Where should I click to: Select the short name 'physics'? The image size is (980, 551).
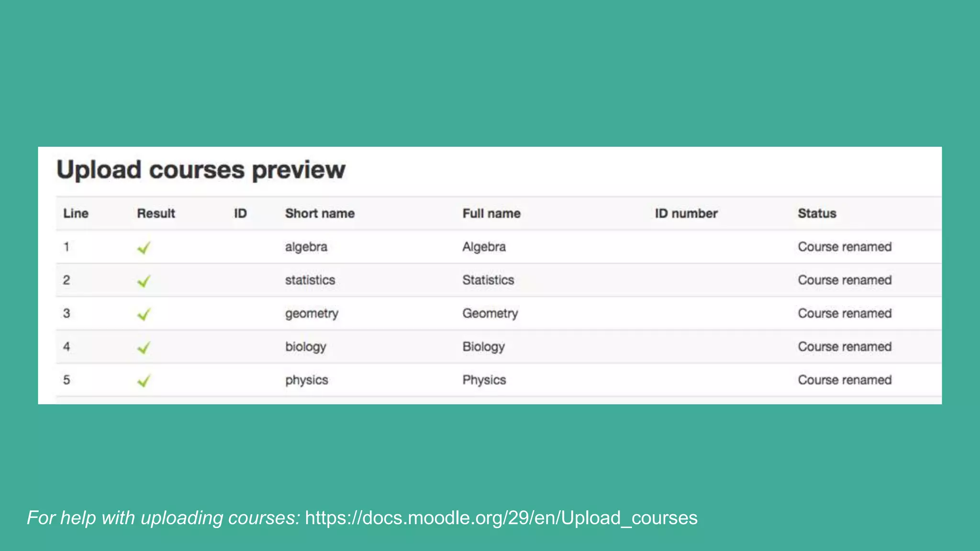(x=307, y=381)
